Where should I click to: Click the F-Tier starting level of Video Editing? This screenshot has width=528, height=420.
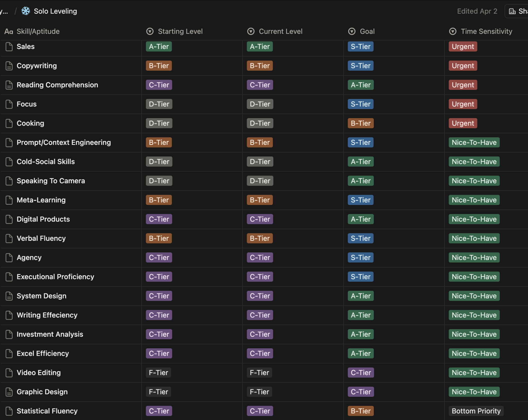(158, 373)
